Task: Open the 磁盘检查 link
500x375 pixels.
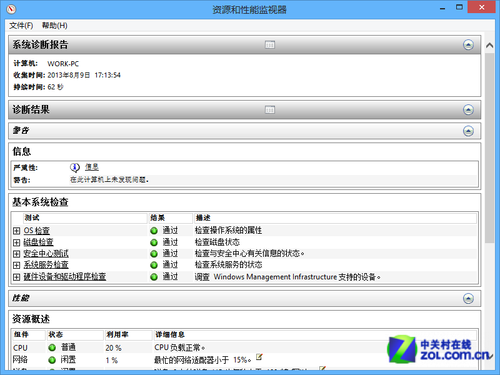Action: coord(38,242)
